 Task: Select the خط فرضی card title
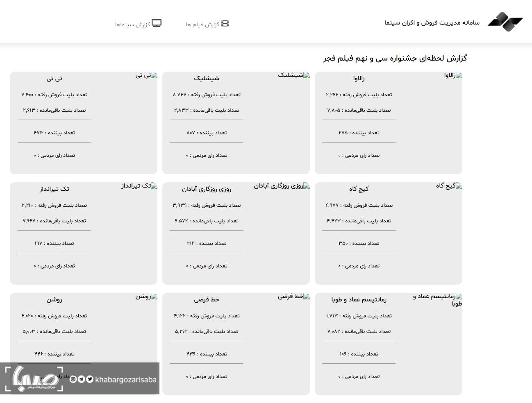207,299
